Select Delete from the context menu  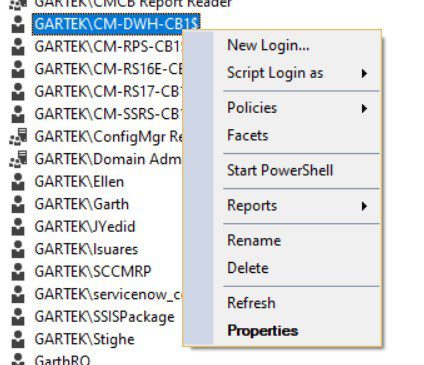[x=248, y=268]
